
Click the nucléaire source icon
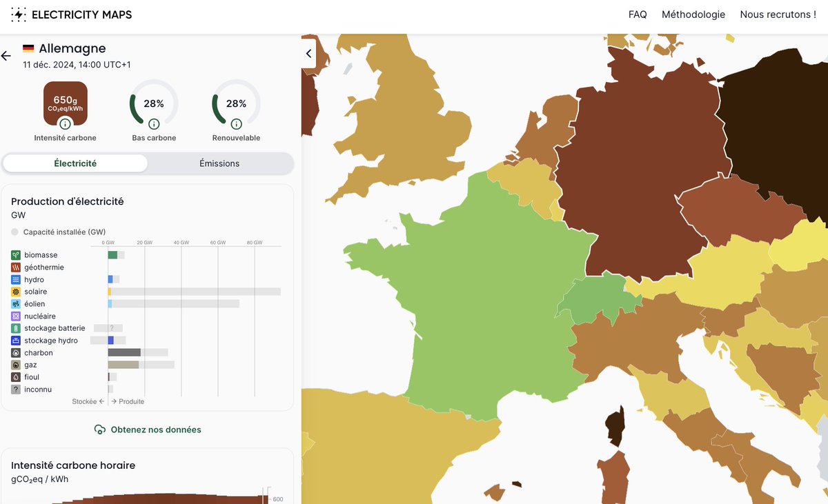coord(16,316)
